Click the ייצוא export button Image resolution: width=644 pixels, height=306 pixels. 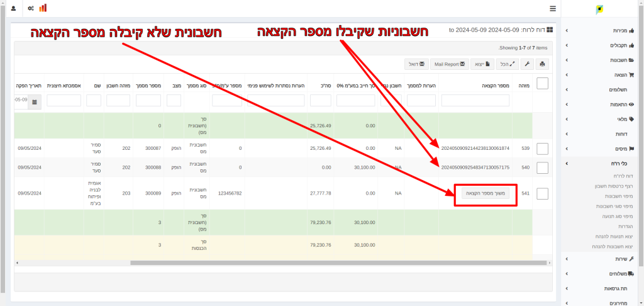point(482,64)
